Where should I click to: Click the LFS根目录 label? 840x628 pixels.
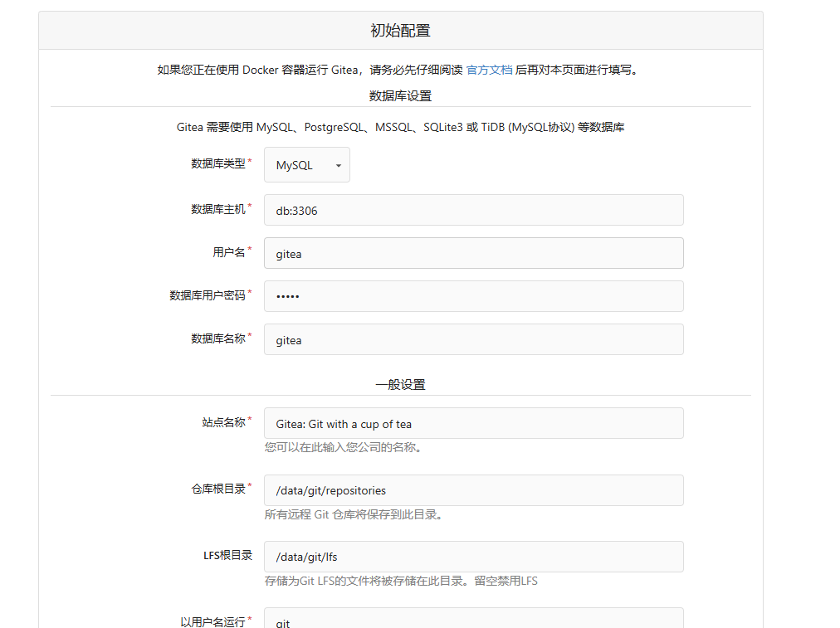pyautogui.click(x=227, y=555)
